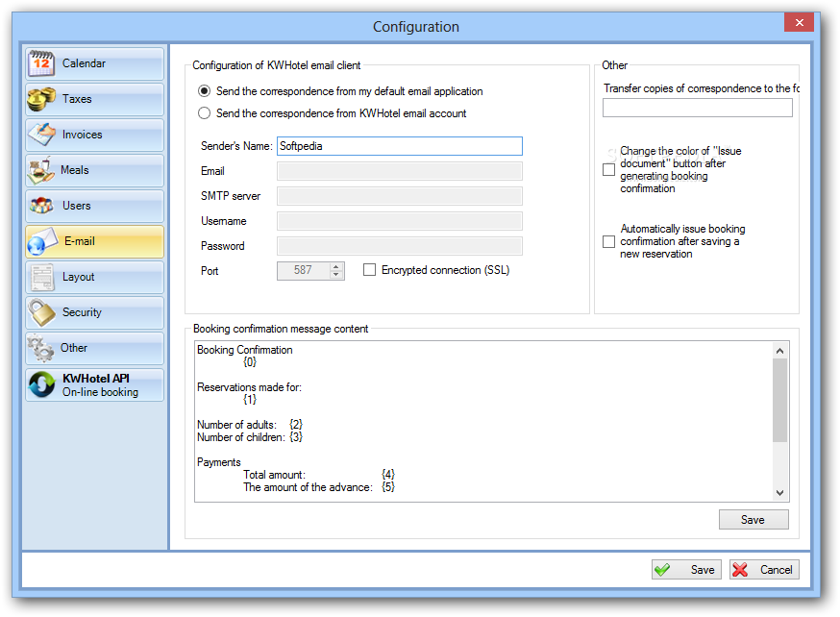Click message scrollbar up arrow
Viewport: 840px width, 617px height.
click(780, 350)
